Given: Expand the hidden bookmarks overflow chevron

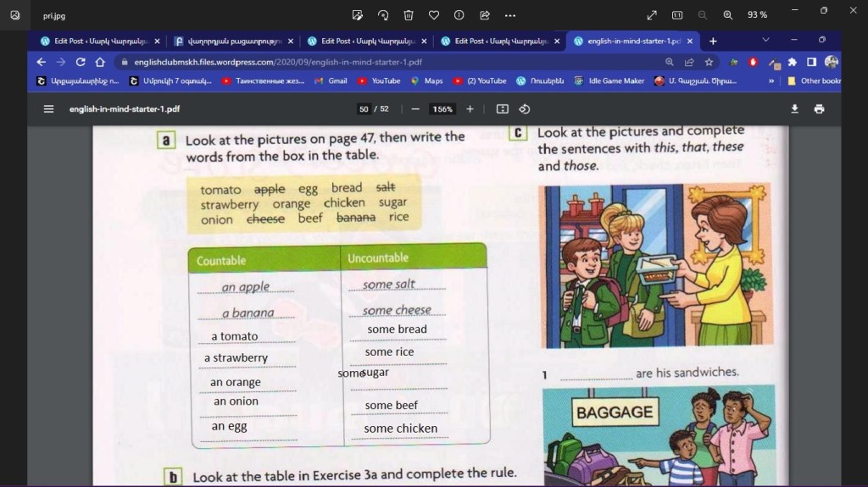Looking at the screenshot, I should pyautogui.click(x=771, y=81).
